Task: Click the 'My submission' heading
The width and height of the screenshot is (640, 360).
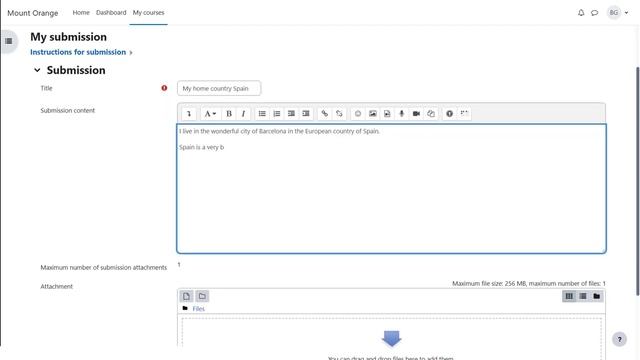Action: point(68,37)
